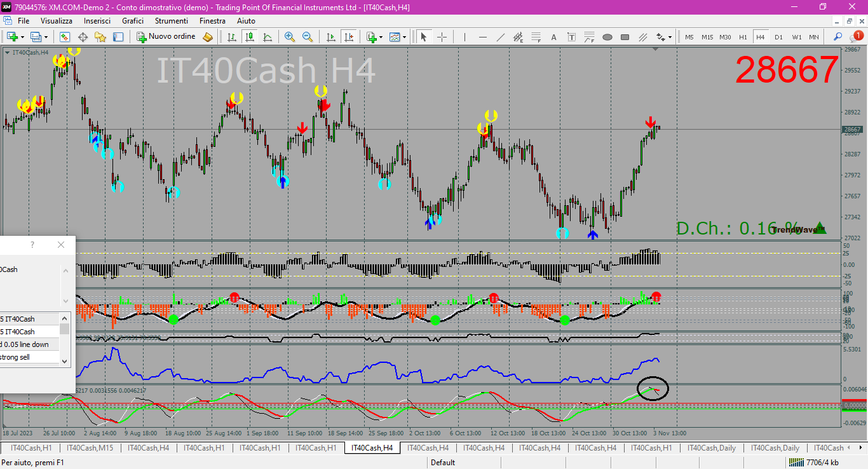Screen dimensions: 868x469
Task: Zoom in on the chart
Action: 290,37
